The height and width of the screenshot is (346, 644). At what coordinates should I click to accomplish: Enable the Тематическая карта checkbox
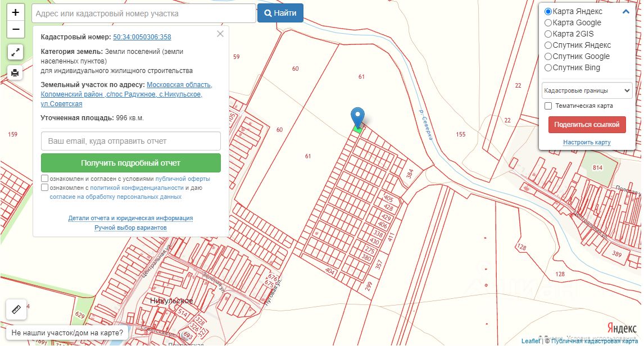coord(548,106)
